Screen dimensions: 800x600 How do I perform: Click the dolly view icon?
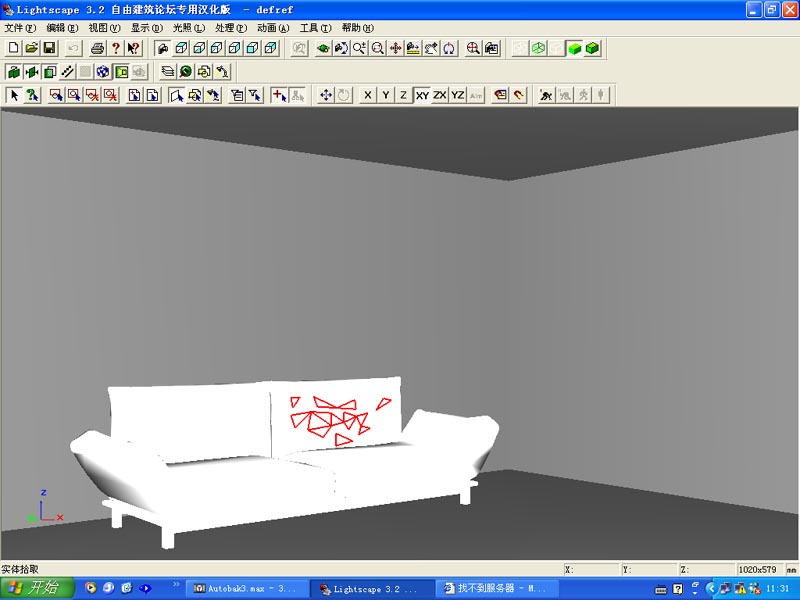[x=413, y=48]
